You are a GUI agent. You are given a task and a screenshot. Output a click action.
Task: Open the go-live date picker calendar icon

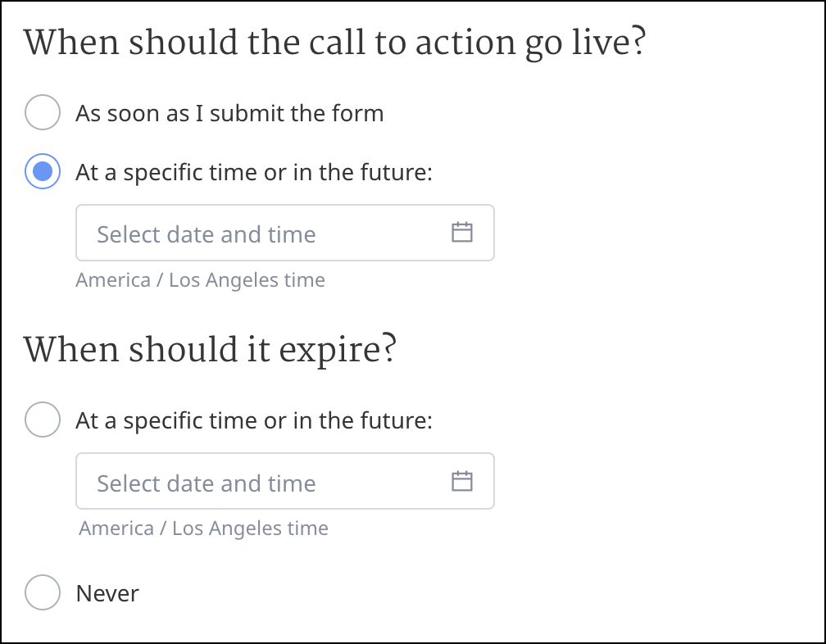(462, 233)
